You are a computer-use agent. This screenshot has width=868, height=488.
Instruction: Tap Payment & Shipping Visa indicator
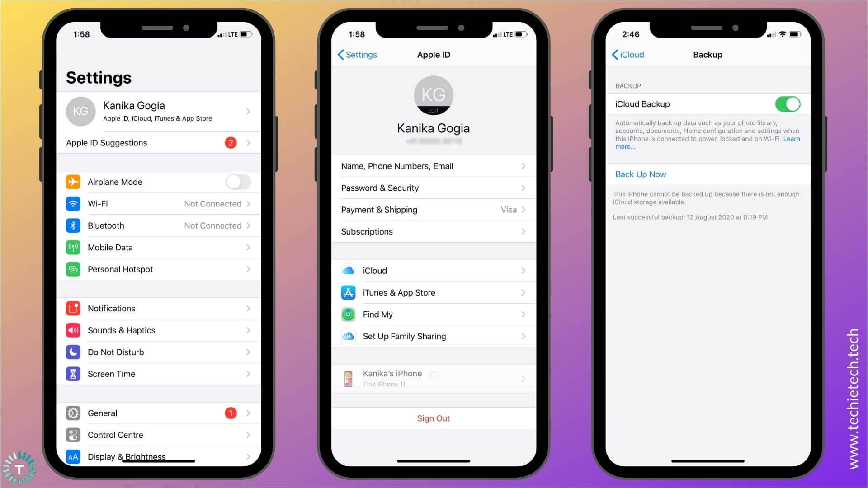[508, 209]
